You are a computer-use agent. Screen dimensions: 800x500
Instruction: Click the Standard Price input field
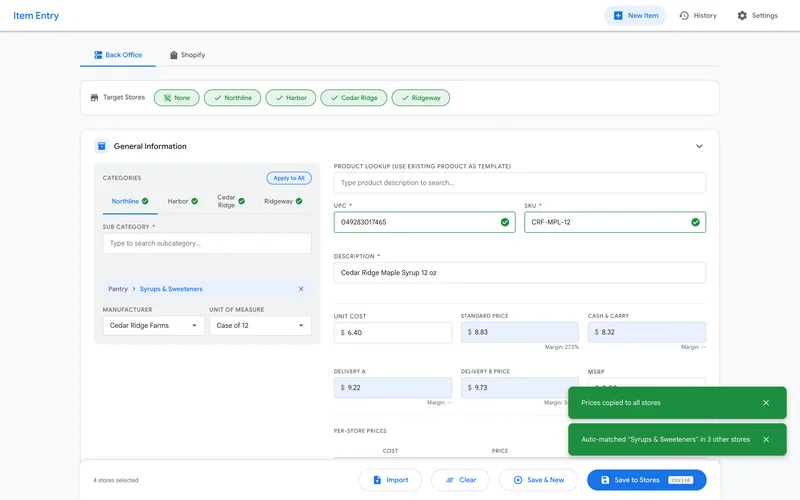coord(520,332)
